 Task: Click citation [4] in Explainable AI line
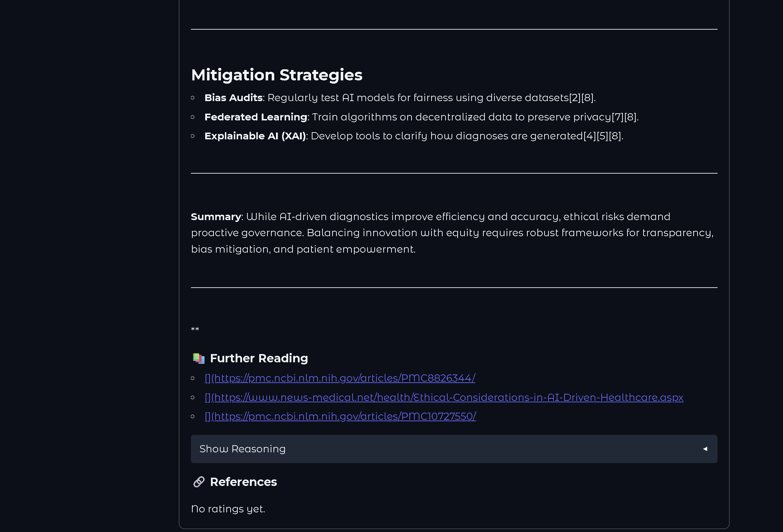tap(590, 136)
